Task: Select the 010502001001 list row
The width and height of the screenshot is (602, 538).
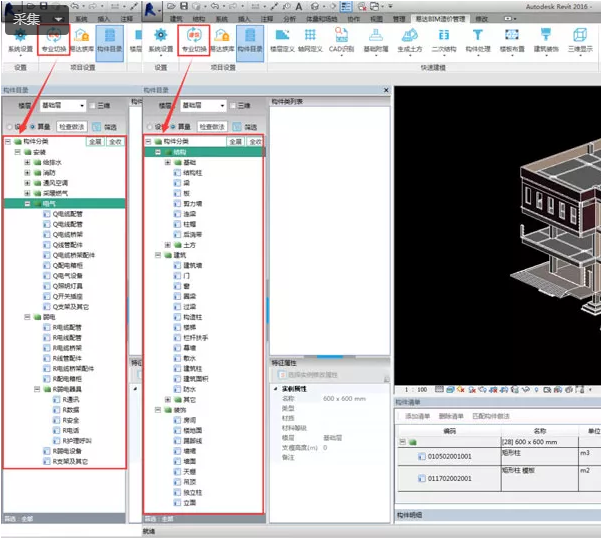Action: pos(449,456)
